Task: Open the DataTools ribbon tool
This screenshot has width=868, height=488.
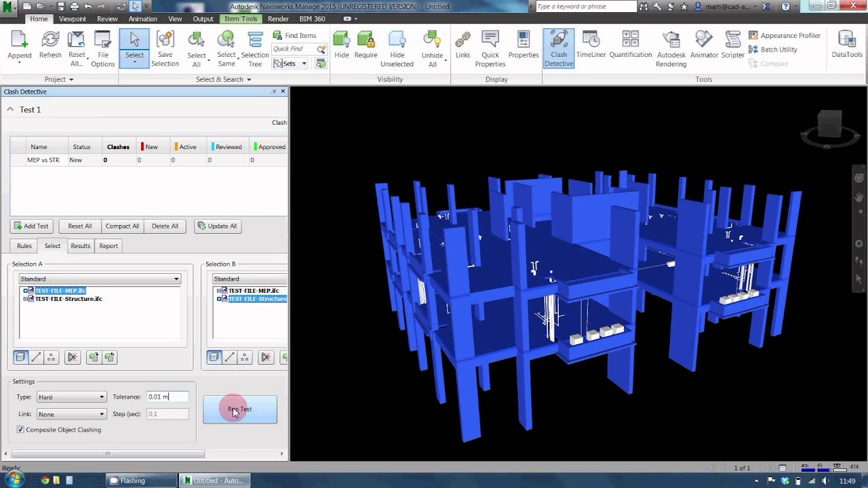Action: (847, 46)
